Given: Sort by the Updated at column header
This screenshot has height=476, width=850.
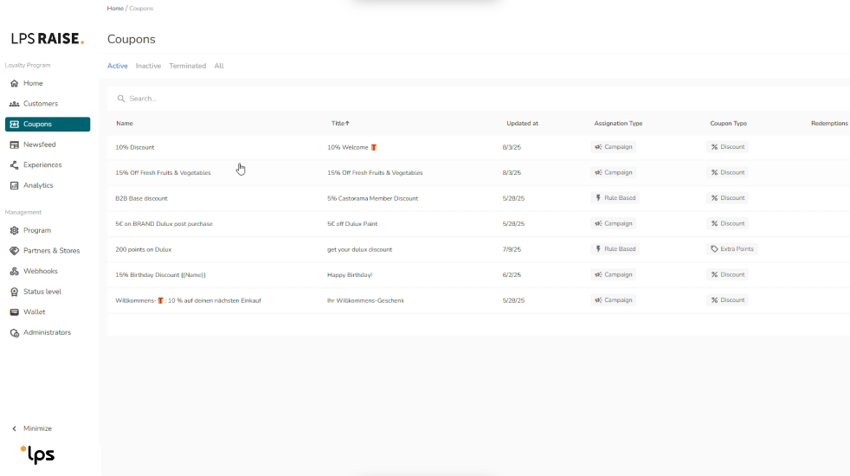Looking at the screenshot, I should [522, 123].
